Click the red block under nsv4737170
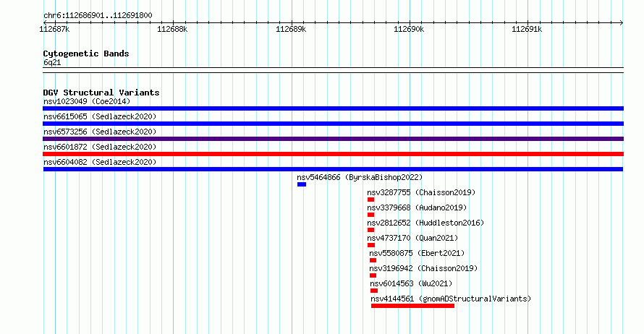Image resolution: width=644 pixels, height=334 pixels. click(x=371, y=245)
